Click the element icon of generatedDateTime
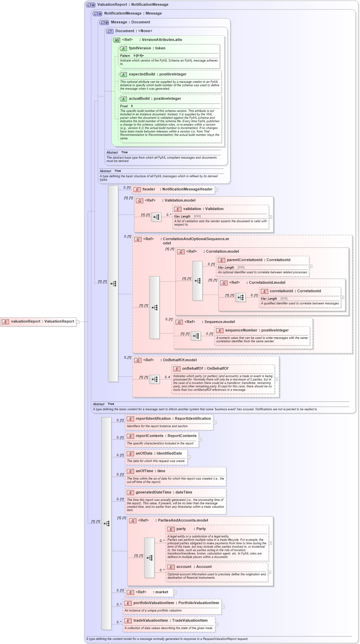The width and height of the screenshot is (360, 644). coord(130,492)
